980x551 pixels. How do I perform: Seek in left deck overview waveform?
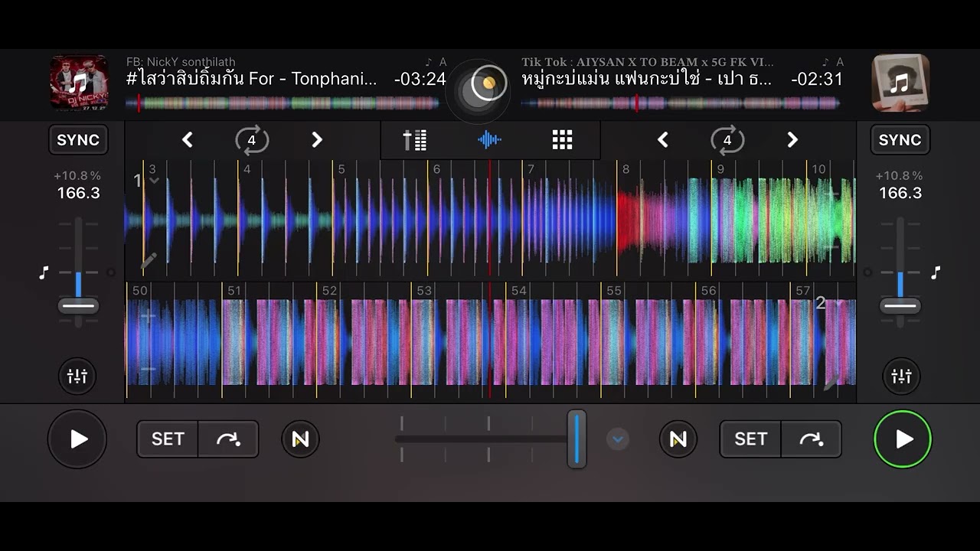pos(283,103)
